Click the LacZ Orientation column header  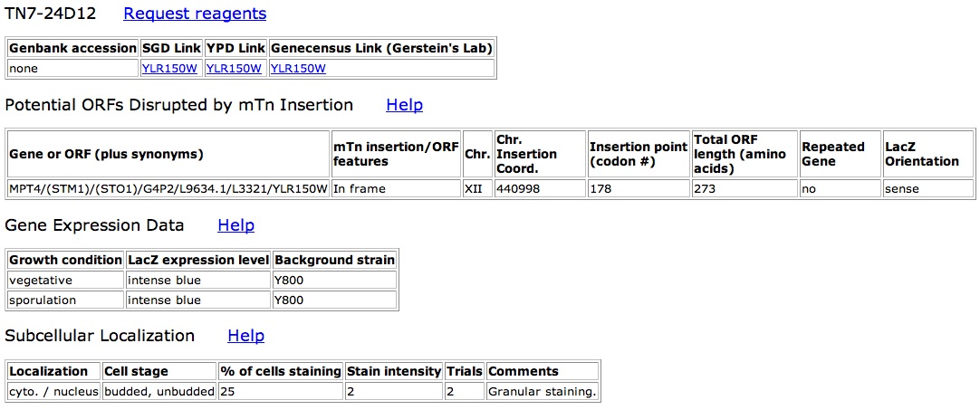[x=927, y=155]
